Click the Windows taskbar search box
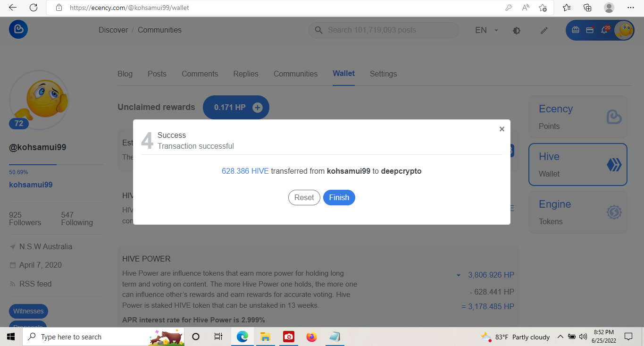Viewport: 644px width, 346px height. pos(103,337)
